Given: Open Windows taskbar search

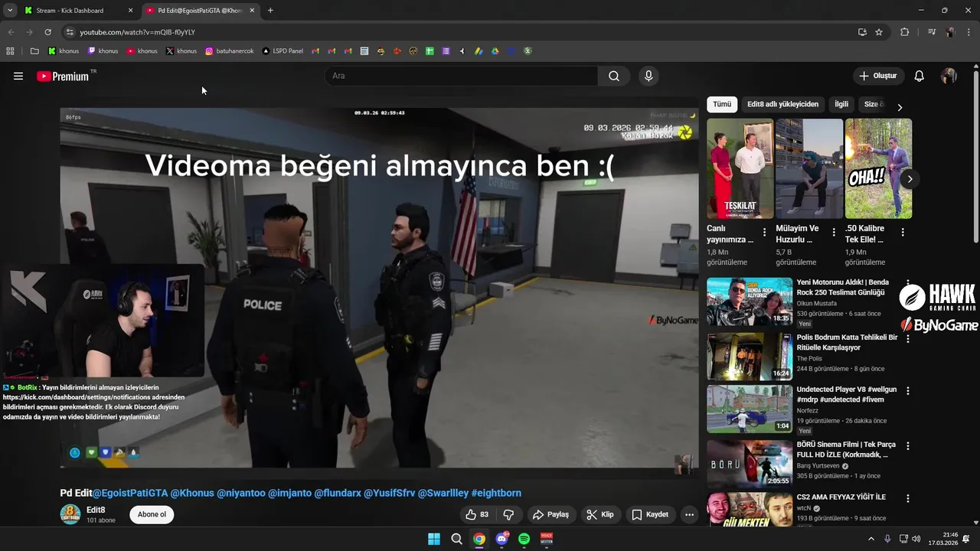Looking at the screenshot, I should 456,539.
